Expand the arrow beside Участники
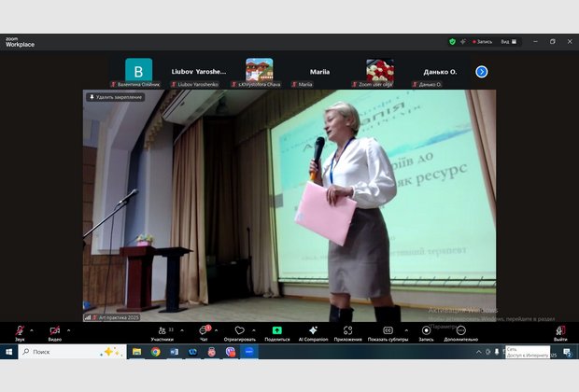The height and width of the screenshot is (392, 579). [182, 330]
